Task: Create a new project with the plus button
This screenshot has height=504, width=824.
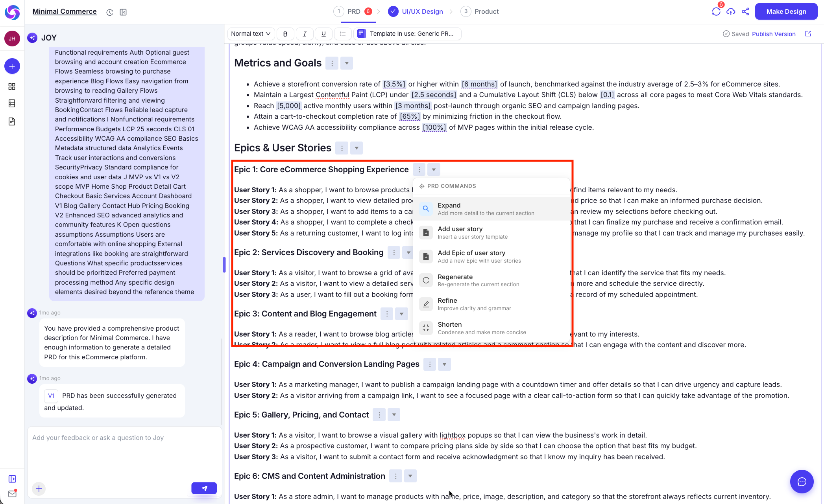Action: pyautogui.click(x=12, y=66)
